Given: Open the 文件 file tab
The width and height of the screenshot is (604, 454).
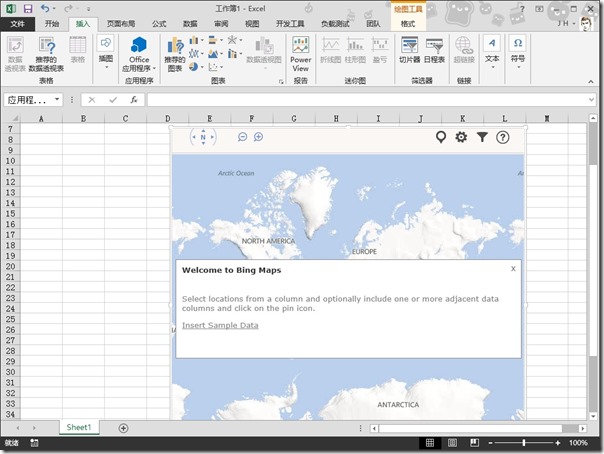Looking at the screenshot, I should (17, 24).
